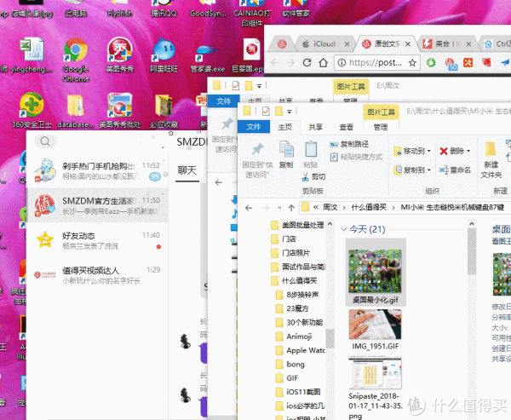The height and width of the screenshot is (420, 511).
Task: Open 美图秀秀批处理 desktop shortcut
Action: tap(120, 110)
